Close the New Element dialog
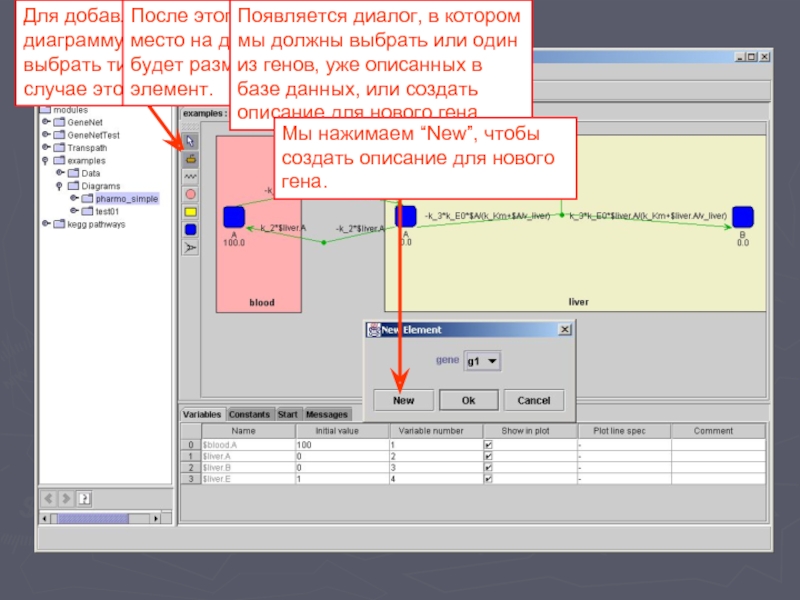 tap(565, 330)
